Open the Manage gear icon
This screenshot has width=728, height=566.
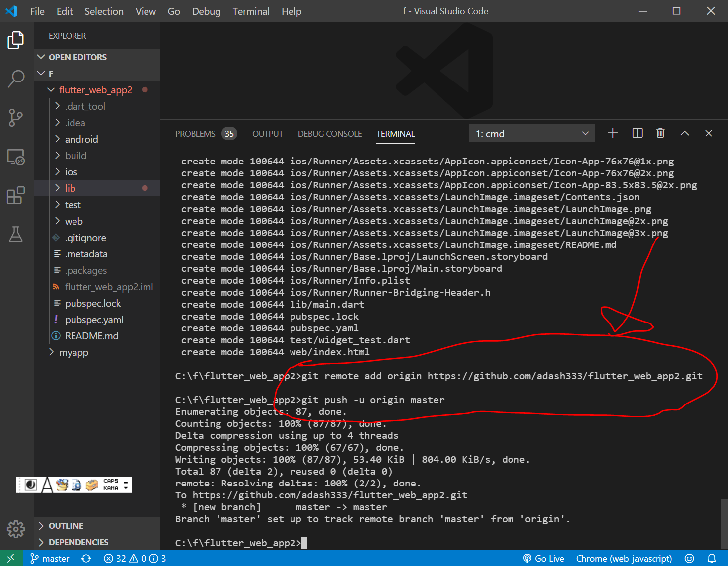16,529
